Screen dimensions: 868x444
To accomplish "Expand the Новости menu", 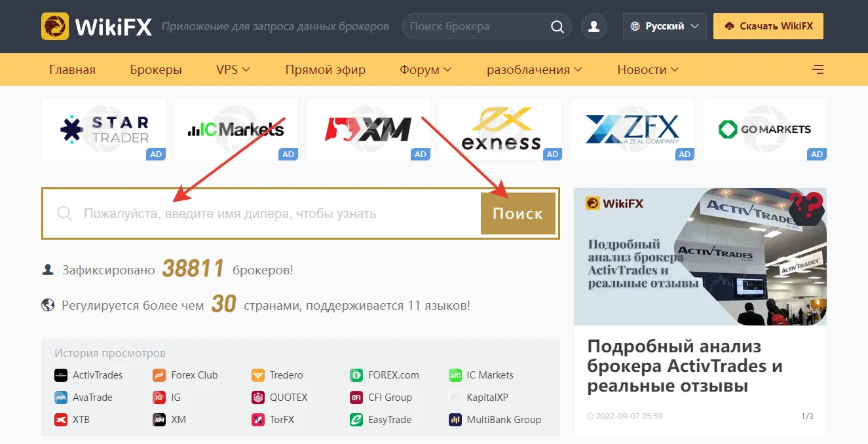I will coord(647,69).
